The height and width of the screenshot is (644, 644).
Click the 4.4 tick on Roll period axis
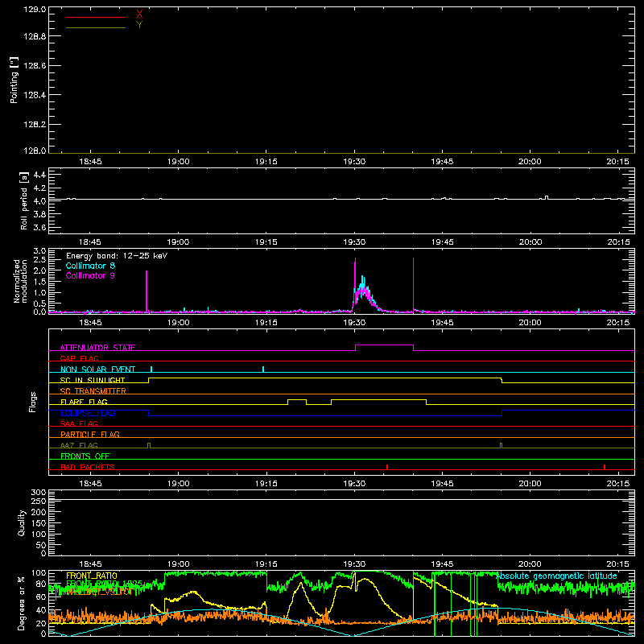click(x=39, y=175)
